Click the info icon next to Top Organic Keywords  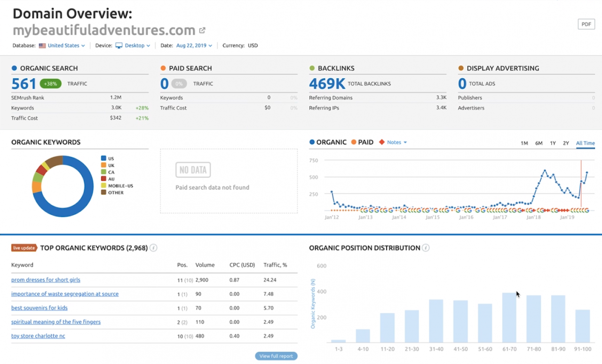coord(153,248)
